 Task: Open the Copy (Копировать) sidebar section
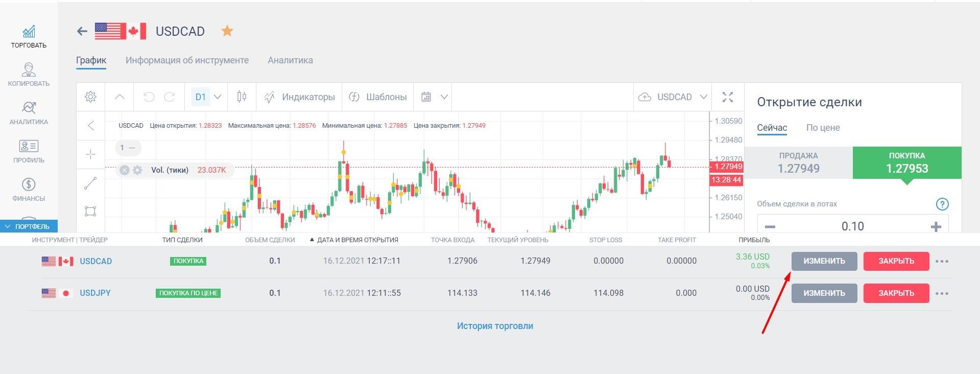pyautogui.click(x=29, y=75)
